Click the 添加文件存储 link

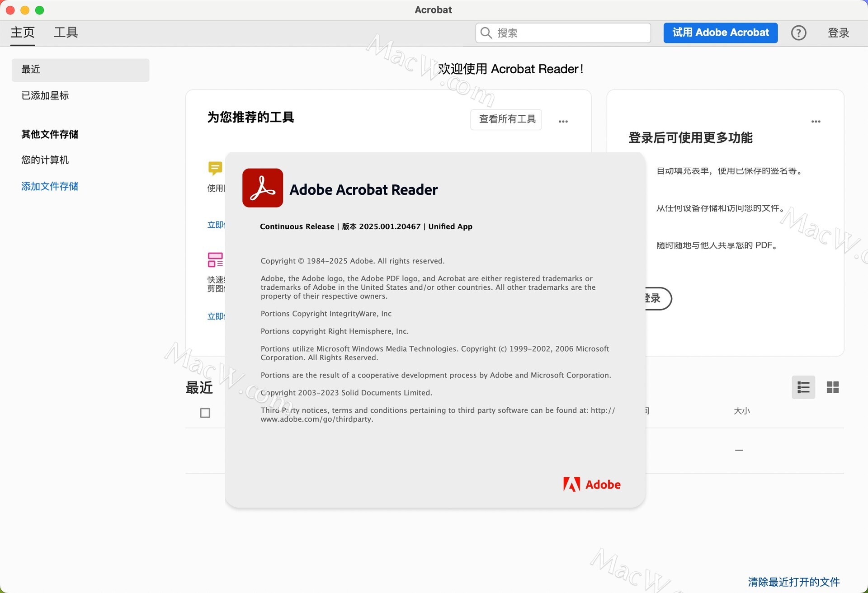click(x=50, y=186)
